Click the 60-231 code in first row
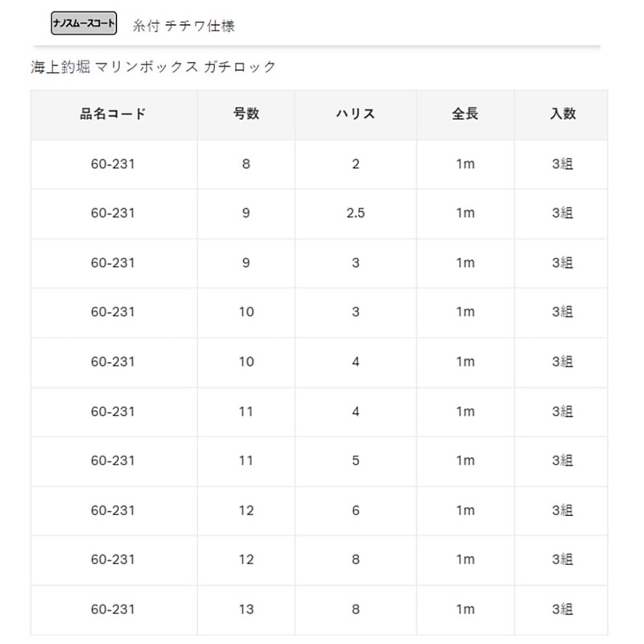The width and height of the screenshot is (644, 644). click(114, 164)
